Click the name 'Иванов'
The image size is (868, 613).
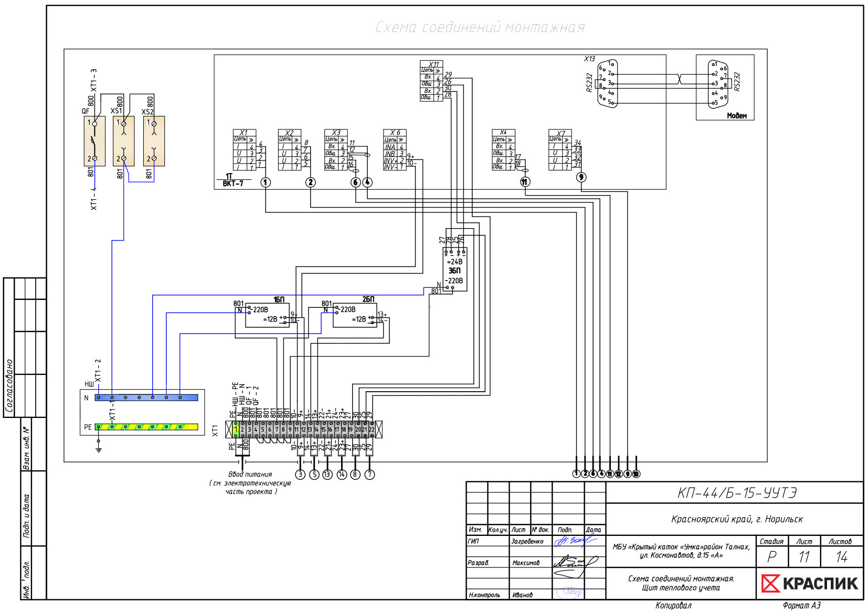pyautogui.click(x=522, y=595)
